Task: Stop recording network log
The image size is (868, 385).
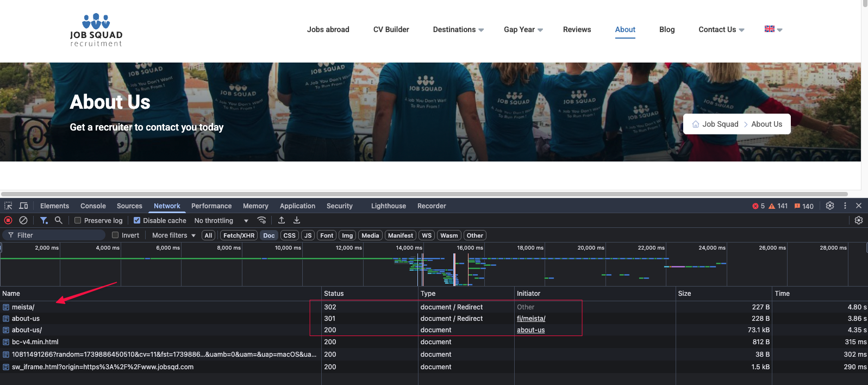Action: [x=8, y=220]
